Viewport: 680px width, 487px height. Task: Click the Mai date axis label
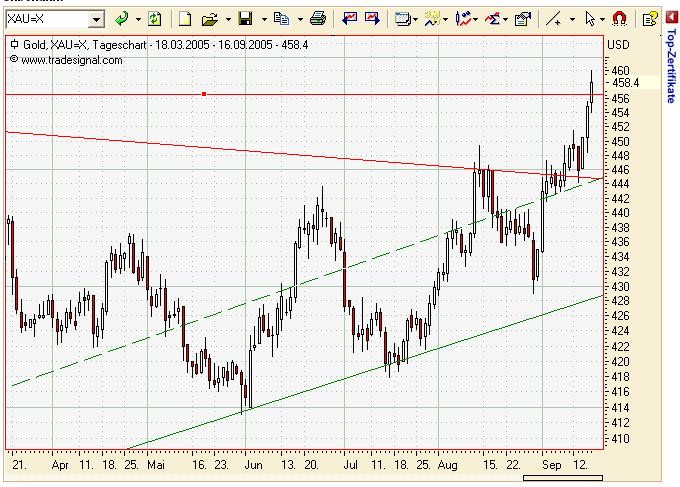point(156,465)
